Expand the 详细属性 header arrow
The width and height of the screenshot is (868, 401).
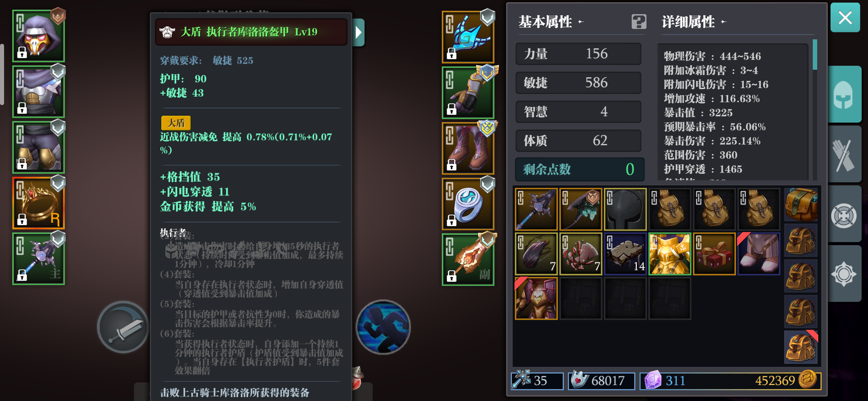coord(723,22)
